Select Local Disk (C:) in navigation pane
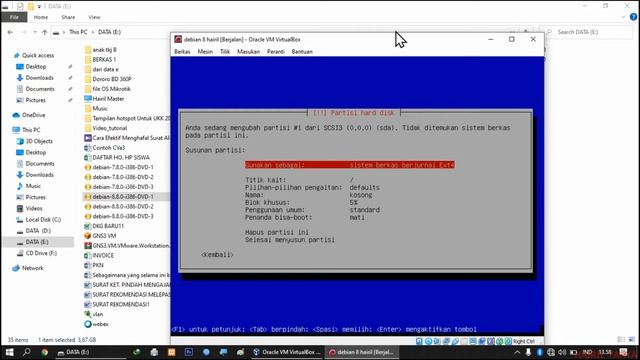640x360 pixels. point(43,220)
